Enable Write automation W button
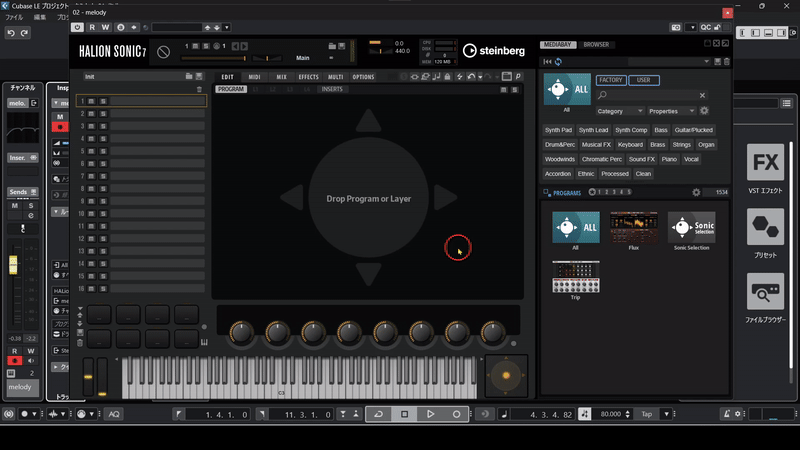 coord(105,28)
